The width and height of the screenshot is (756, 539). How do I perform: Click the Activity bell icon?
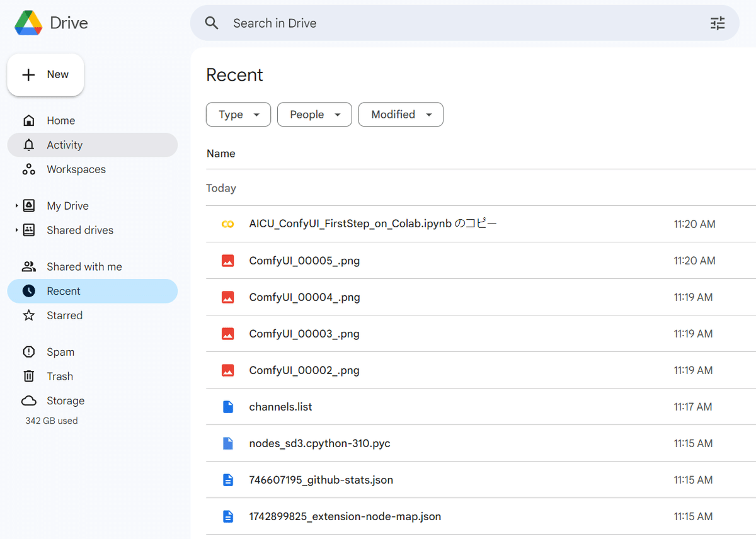pyautogui.click(x=28, y=145)
